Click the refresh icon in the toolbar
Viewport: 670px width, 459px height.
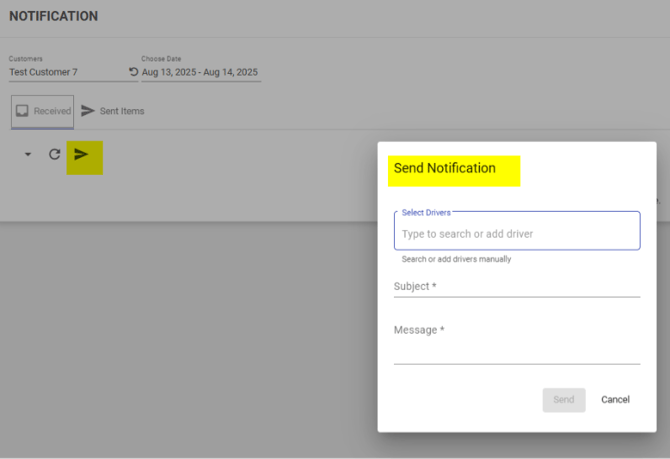click(55, 155)
